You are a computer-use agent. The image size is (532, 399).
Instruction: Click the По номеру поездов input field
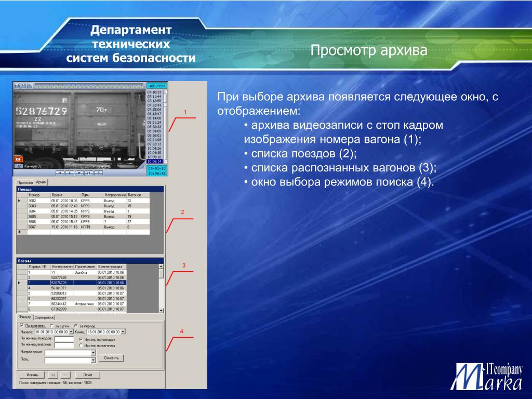coord(64,339)
